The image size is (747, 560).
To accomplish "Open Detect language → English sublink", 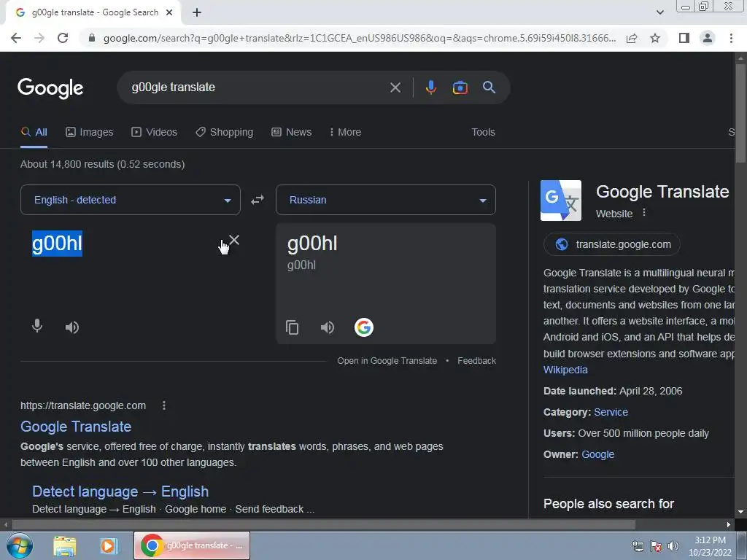I will tap(120, 491).
